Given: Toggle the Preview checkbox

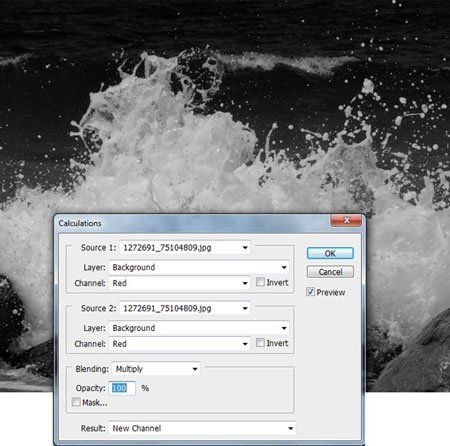Looking at the screenshot, I should [311, 292].
